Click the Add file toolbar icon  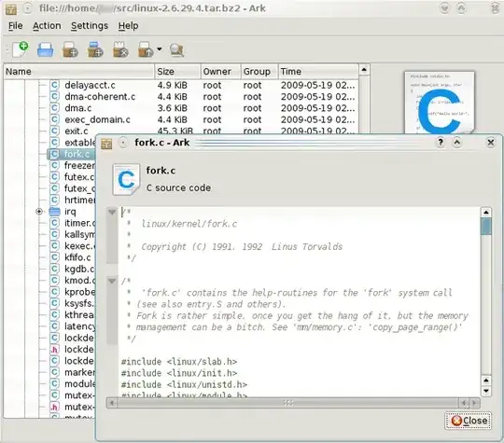tap(70, 49)
